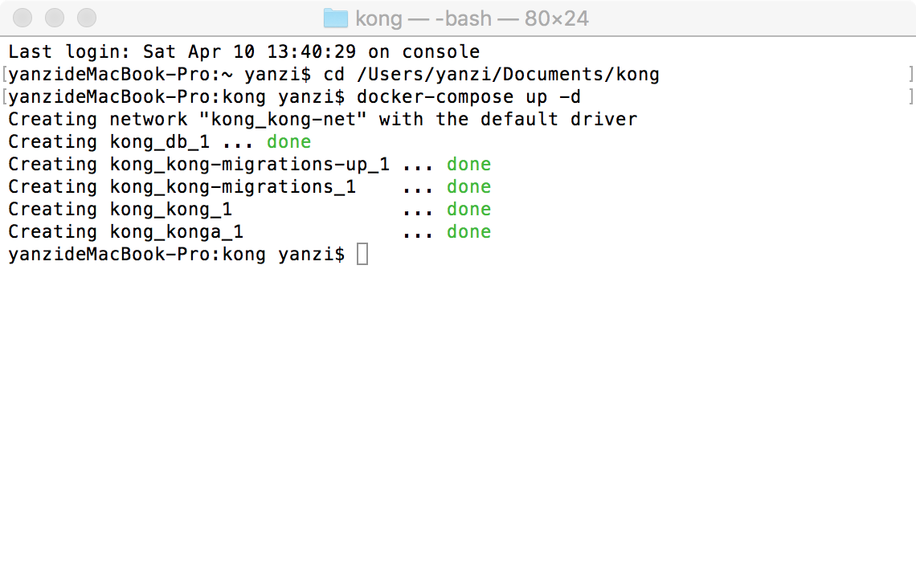Close the Terminal window with the first button
Viewport: 916px width, 588px height.
pos(22,18)
